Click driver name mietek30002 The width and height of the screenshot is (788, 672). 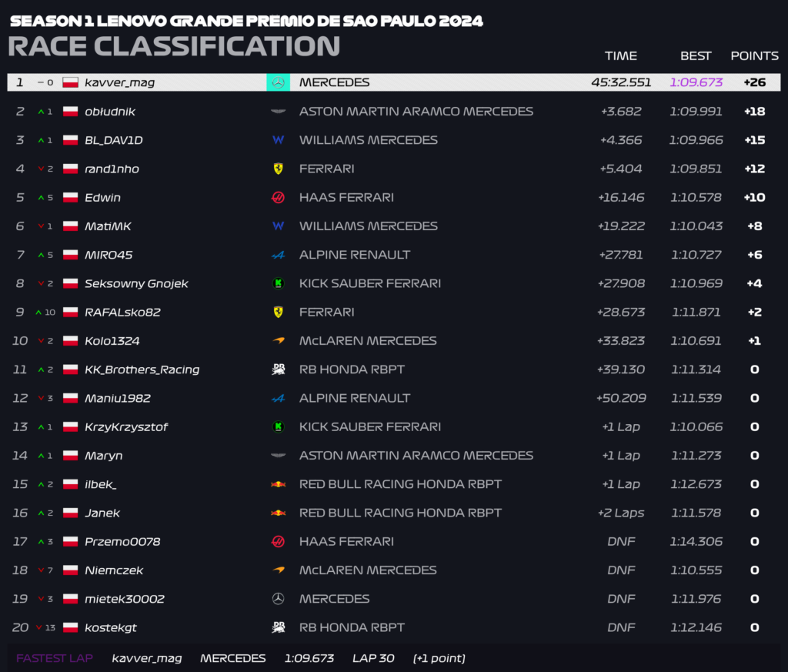coord(125,599)
